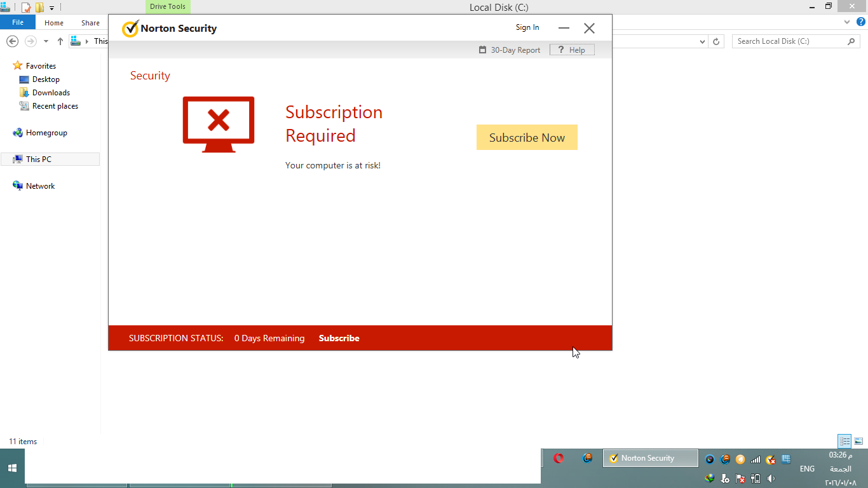Open Norton Sign In link

tap(527, 27)
